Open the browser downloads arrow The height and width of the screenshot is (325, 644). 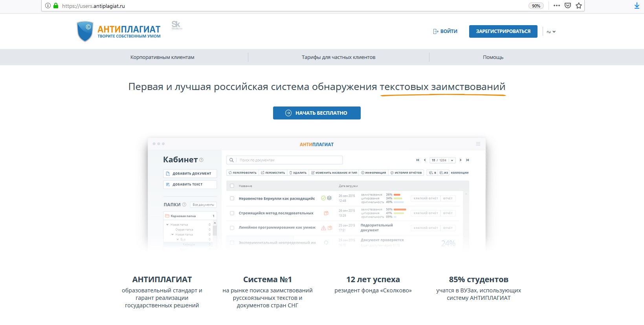[637, 6]
